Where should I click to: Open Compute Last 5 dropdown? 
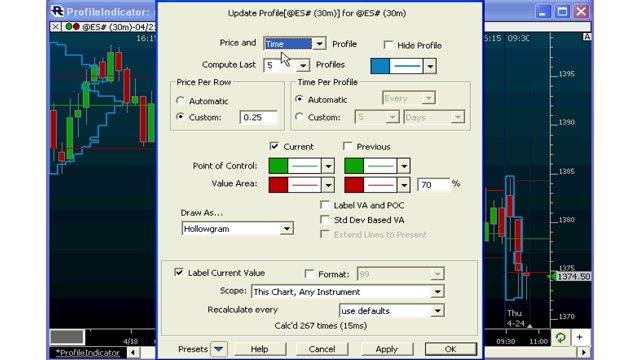[x=303, y=65]
